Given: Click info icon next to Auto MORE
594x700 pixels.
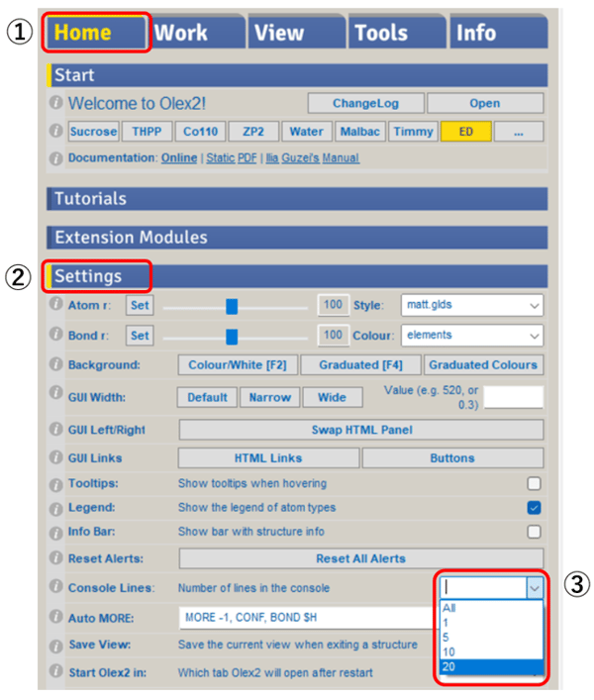Looking at the screenshot, I should [x=55, y=617].
